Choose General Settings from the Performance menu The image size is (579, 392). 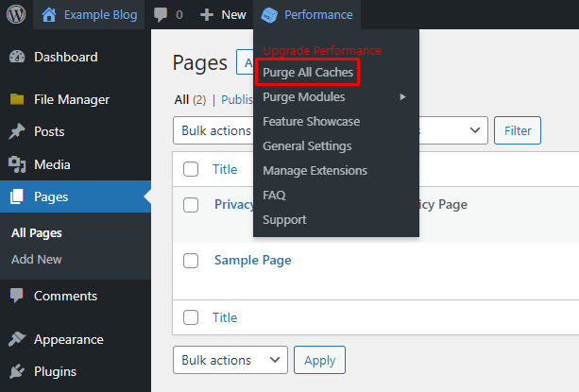[x=307, y=145]
